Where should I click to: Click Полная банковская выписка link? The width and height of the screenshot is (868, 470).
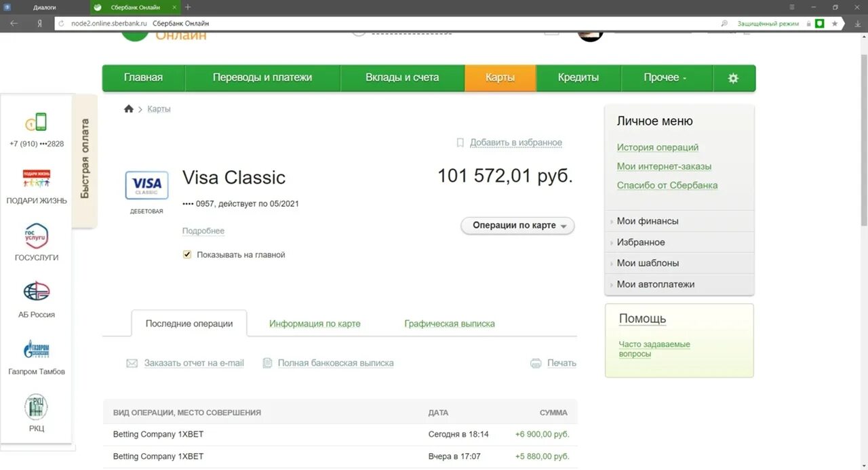(336, 363)
